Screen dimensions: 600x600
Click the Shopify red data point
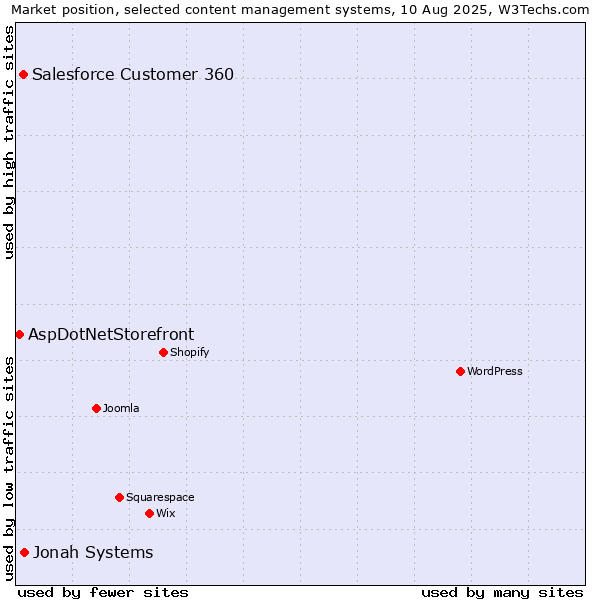[163, 352]
